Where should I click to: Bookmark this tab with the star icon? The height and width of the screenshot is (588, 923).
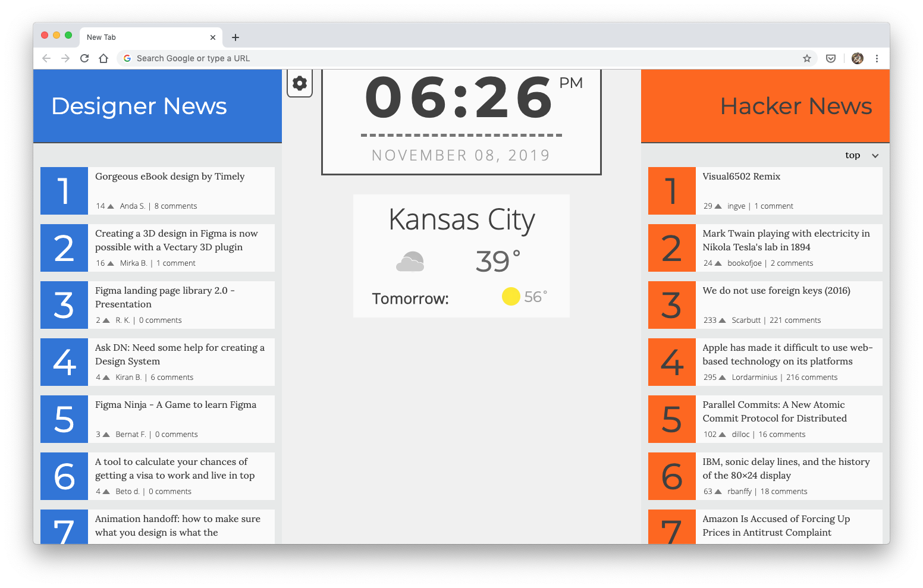(807, 58)
